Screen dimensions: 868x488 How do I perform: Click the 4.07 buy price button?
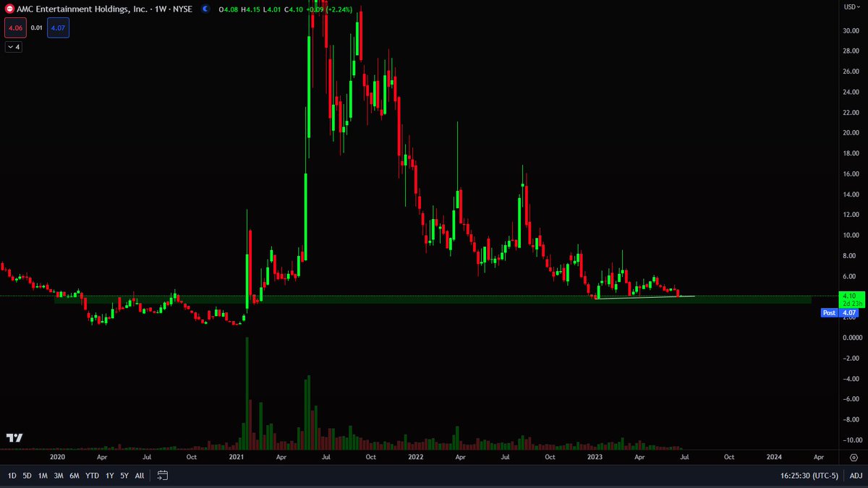59,27
